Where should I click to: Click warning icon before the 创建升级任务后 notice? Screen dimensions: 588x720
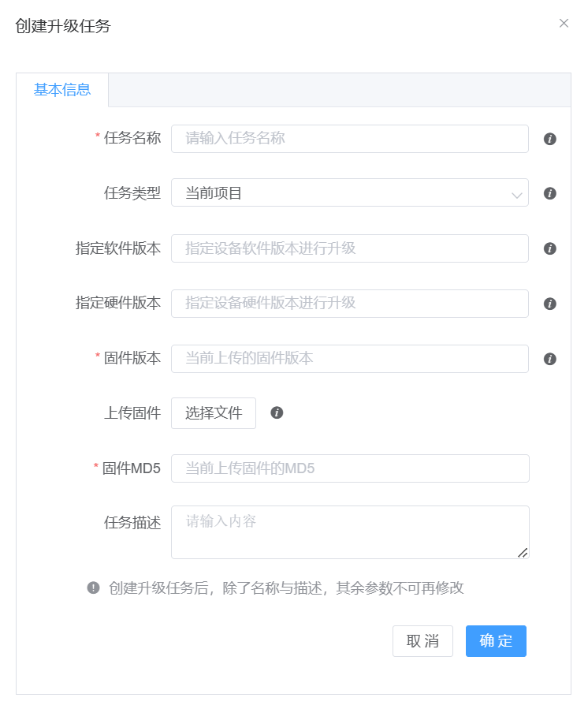click(x=94, y=588)
